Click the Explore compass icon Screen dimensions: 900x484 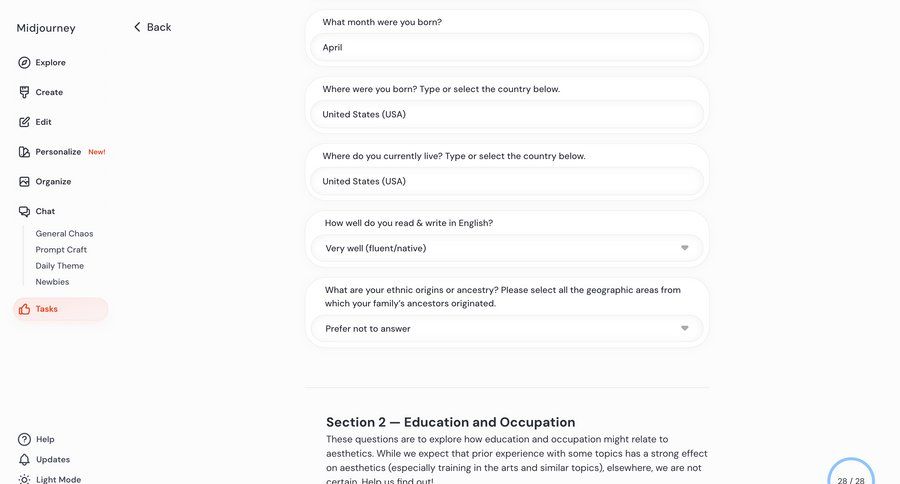(24, 63)
